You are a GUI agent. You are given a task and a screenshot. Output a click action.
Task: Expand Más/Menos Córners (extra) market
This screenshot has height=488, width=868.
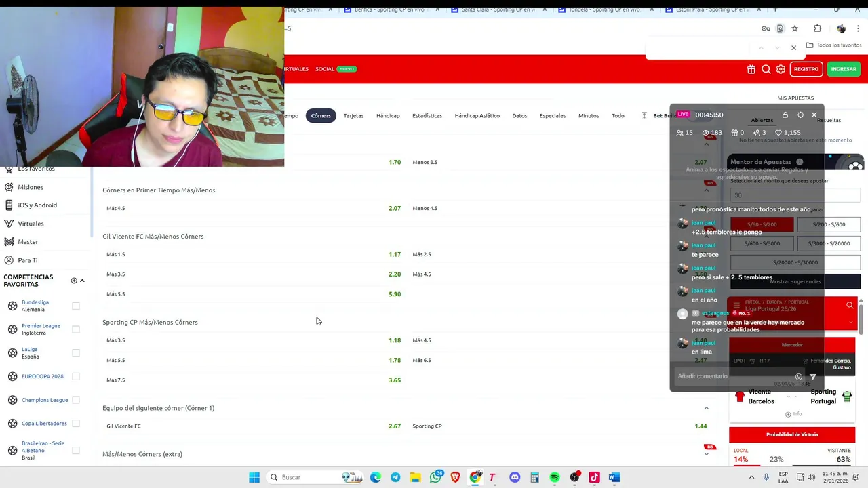pos(706,454)
